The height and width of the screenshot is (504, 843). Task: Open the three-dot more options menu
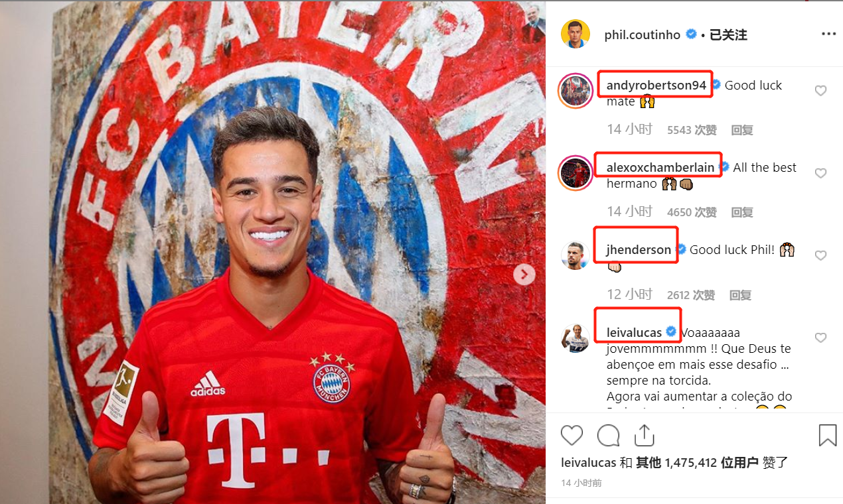click(828, 34)
